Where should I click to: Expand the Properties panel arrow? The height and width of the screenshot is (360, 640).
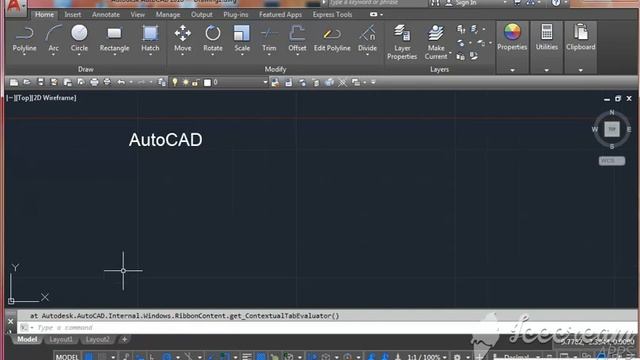pyautogui.click(x=512, y=70)
